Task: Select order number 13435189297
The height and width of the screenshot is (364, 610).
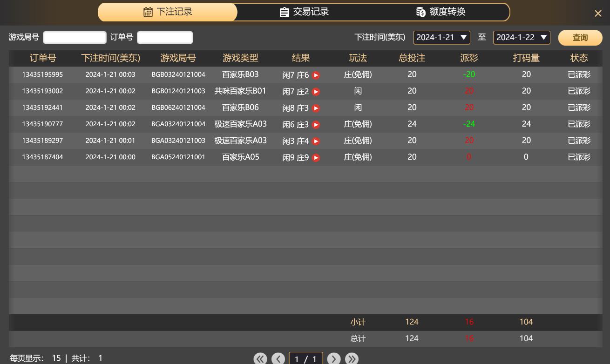Action: [42, 141]
